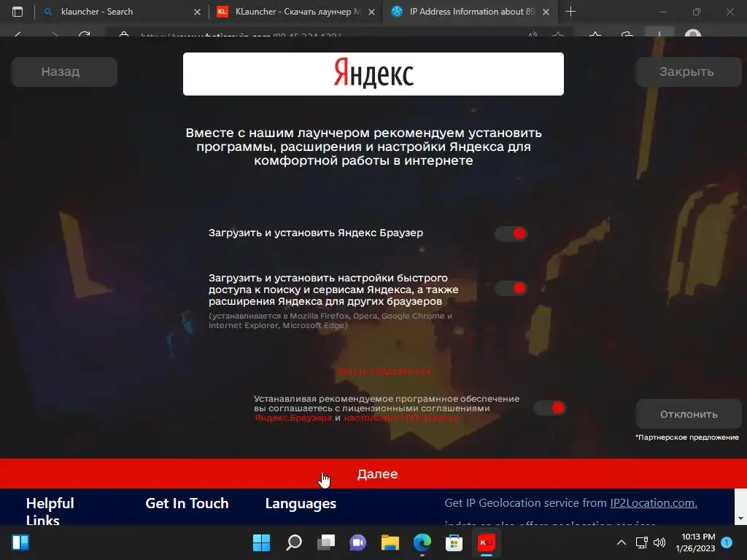This screenshot has height=560, width=747.
Task: Click the Helpful Links footer heading
Action: click(x=50, y=511)
